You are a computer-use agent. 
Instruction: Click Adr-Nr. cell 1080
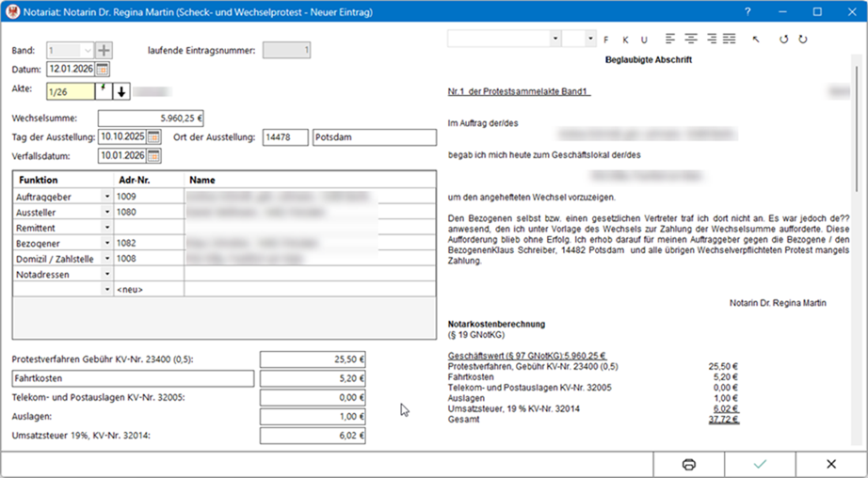(149, 212)
